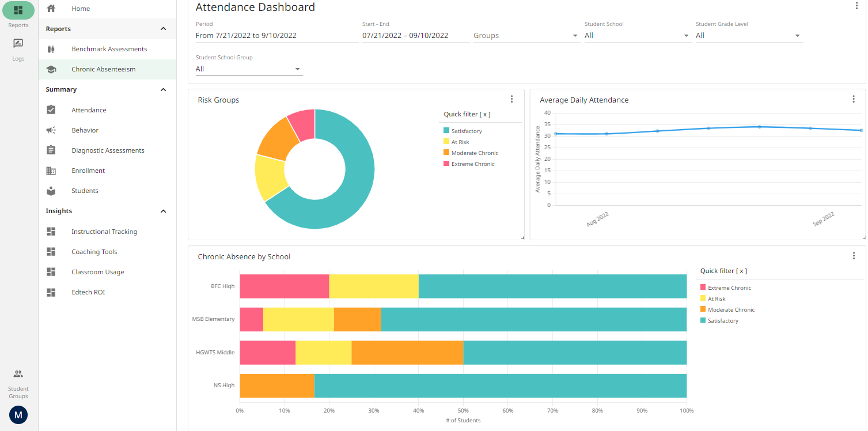Toggle Moderate Chronic in Risk Groups quick filter
The image size is (868, 431).
[x=448, y=153]
